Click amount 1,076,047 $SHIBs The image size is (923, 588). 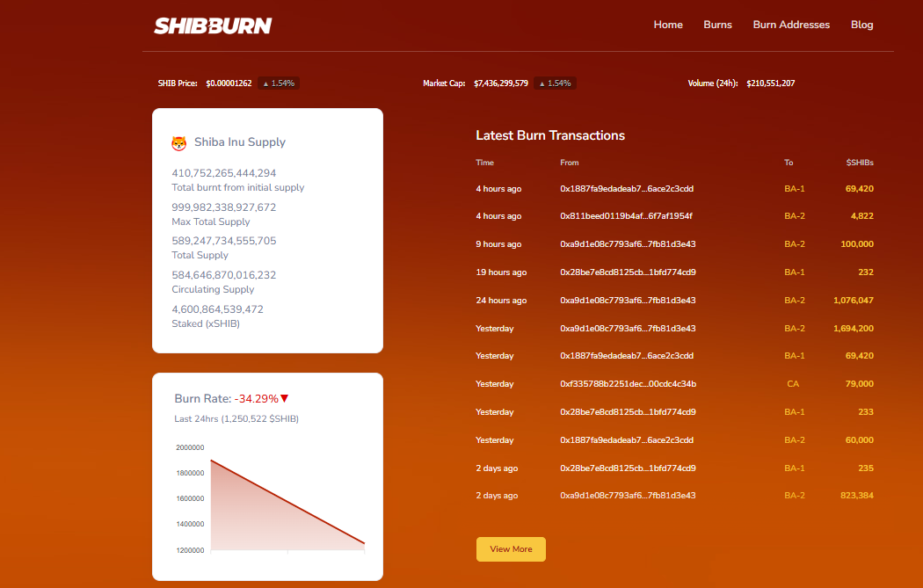click(x=854, y=301)
